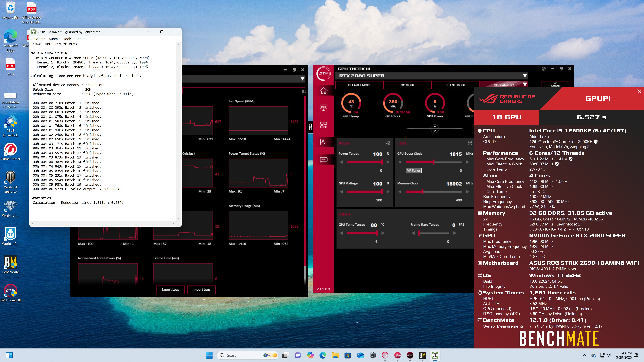644x362 pixels.
Task: Click Import Logs button
Action: click(x=201, y=290)
